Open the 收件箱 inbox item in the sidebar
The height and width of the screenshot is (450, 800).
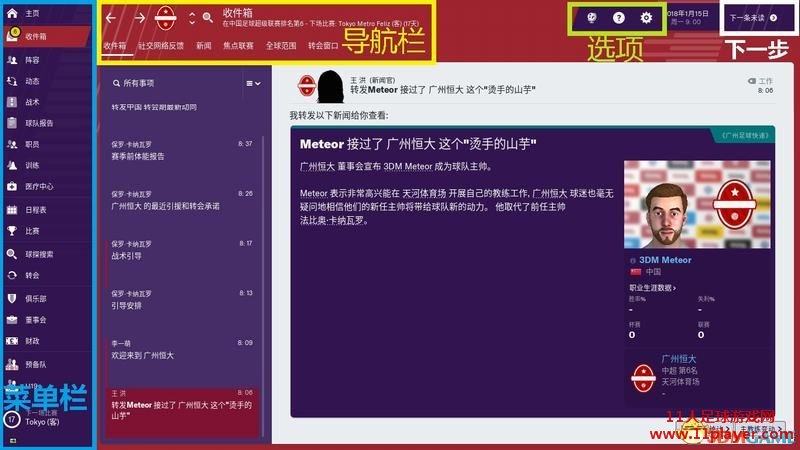pyautogui.click(x=46, y=36)
